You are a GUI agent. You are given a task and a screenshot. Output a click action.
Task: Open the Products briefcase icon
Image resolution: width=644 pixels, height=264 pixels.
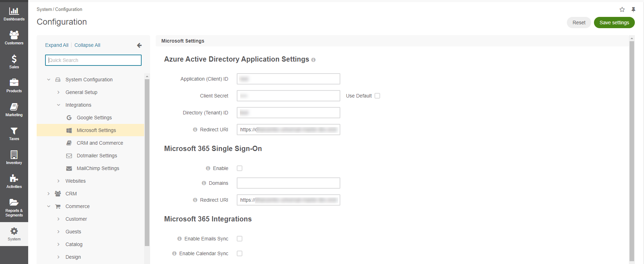(14, 82)
